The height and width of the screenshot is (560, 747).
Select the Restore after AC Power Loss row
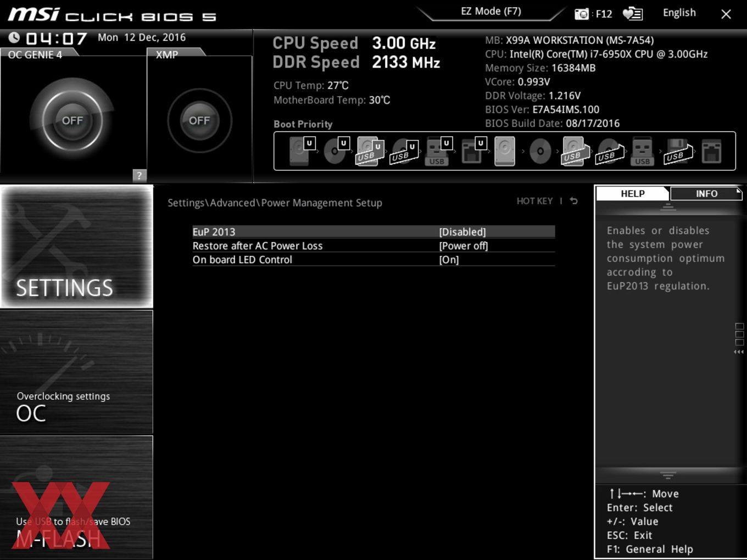pos(374,245)
